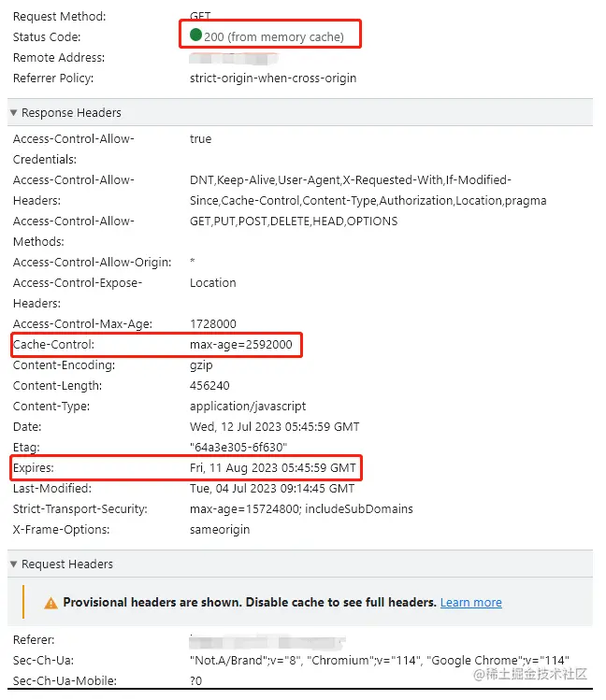Image resolution: width=606 pixels, height=700 pixels.
Task: Collapse the Request Headers section triangle
Action: tap(14, 564)
